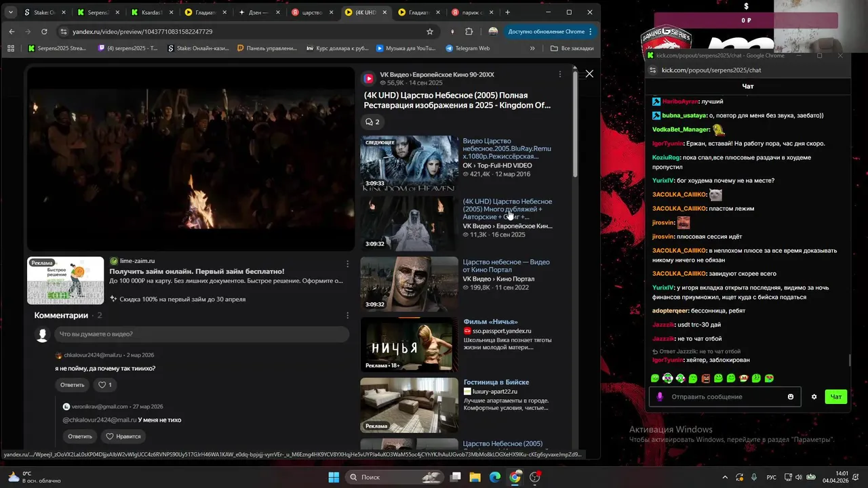
Task: Open Курс доллара к рублю bookmark
Action: pyautogui.click(x=338, y=48)
